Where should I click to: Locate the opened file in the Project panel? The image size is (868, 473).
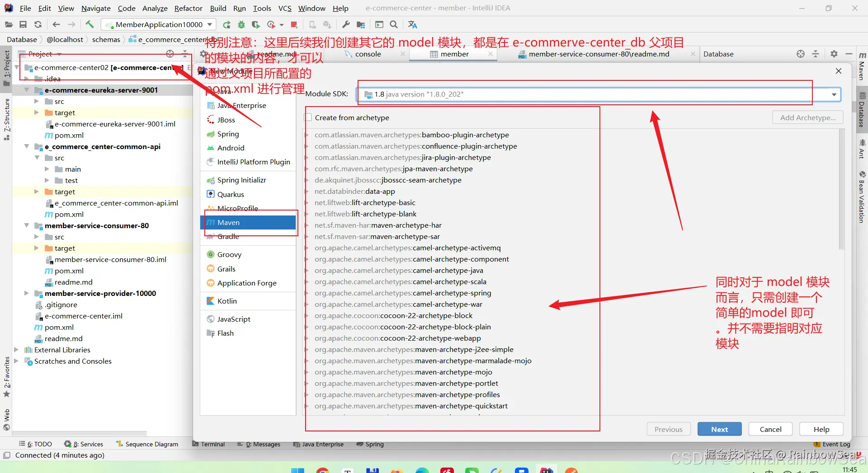170,54
